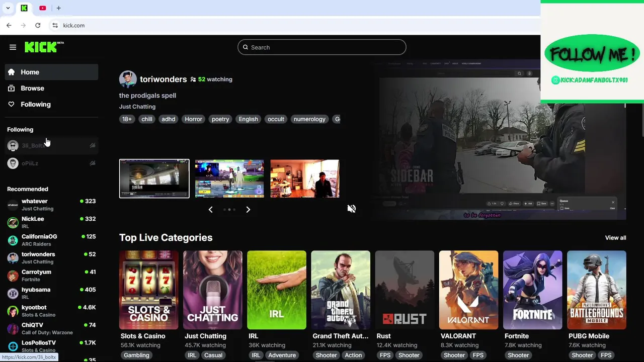Select second featured stream thumbnail

(229, 178)
